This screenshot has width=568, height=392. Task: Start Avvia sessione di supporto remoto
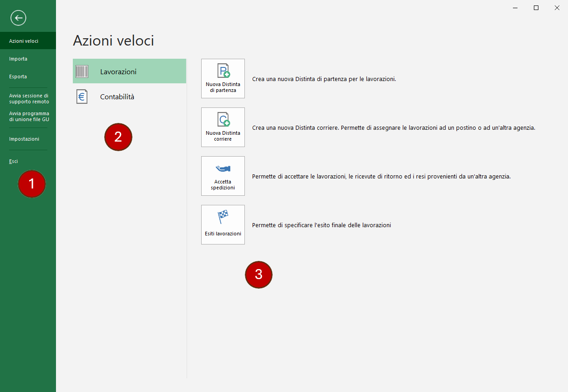click(29, 99)
